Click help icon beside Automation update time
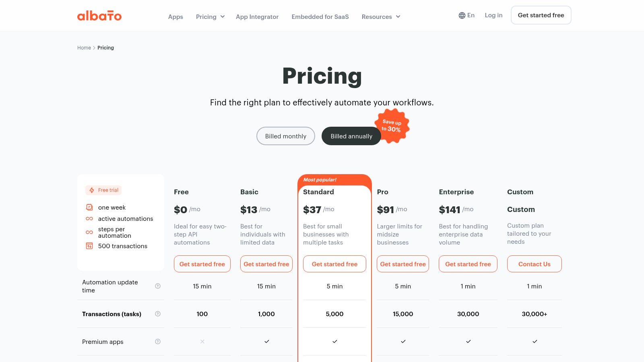Image resolution: width=644 pixels, height=362 pixels. [158, 286]
